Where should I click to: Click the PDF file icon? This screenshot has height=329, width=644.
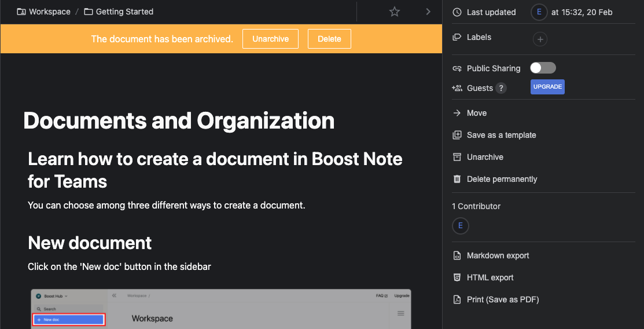[457, 299]
